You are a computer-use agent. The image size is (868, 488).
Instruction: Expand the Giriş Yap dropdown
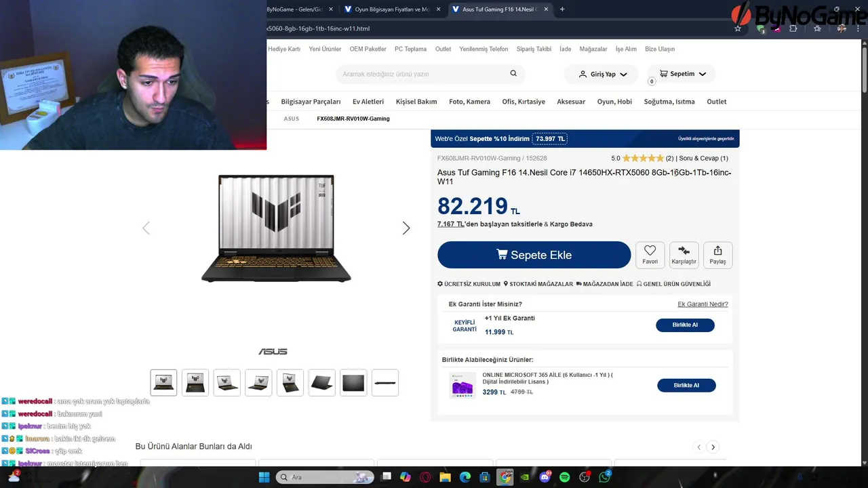click(602, 74)
